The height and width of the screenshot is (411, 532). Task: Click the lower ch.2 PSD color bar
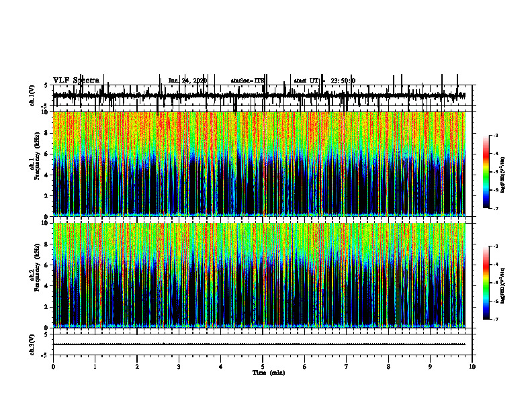pos(486,283)
